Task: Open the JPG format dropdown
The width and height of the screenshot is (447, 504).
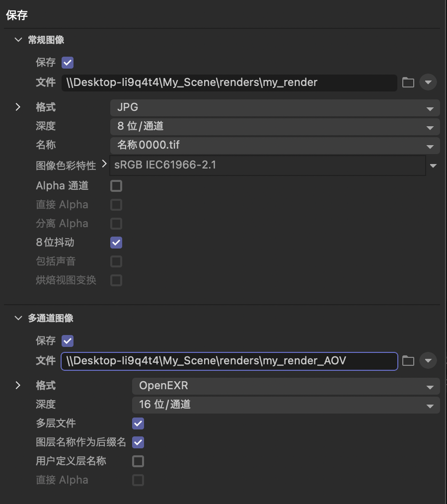Action: click(275, 108)
